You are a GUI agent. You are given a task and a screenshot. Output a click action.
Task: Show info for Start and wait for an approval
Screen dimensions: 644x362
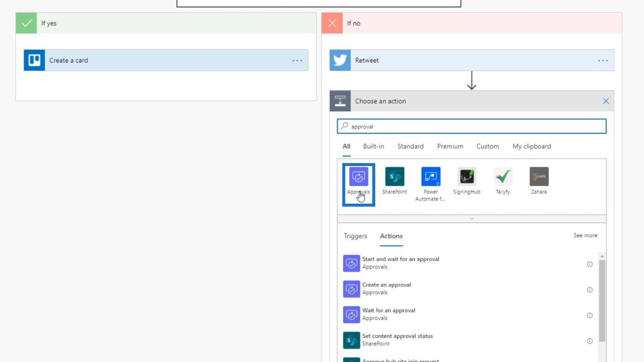590,264
